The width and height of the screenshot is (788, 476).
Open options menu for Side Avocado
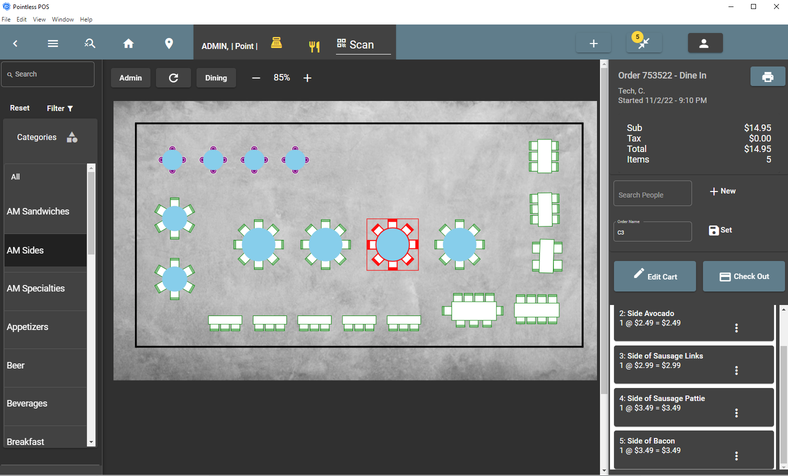[736, 328]
